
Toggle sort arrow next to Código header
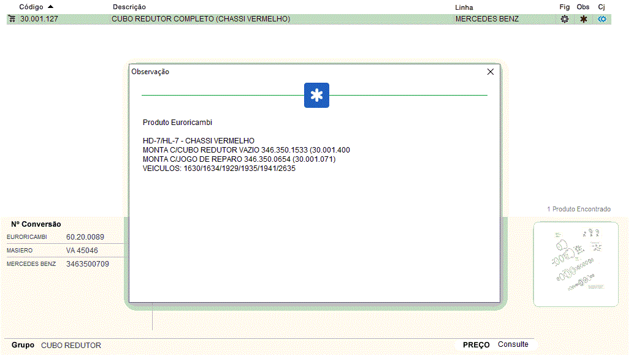[x=50, y=6]
